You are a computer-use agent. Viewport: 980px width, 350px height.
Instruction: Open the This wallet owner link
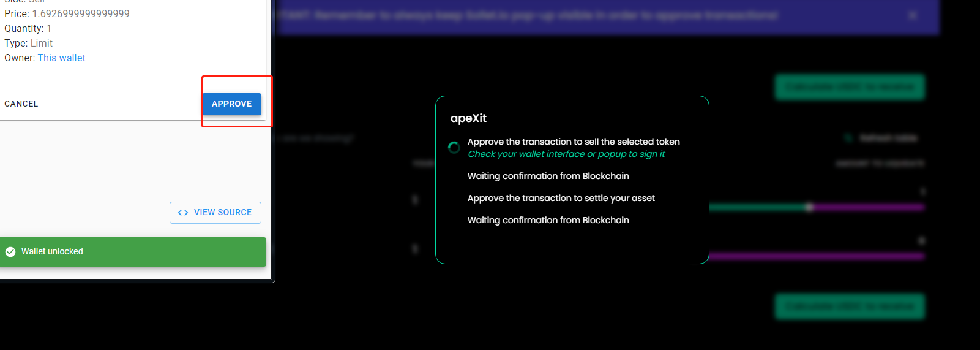[62, 58]
